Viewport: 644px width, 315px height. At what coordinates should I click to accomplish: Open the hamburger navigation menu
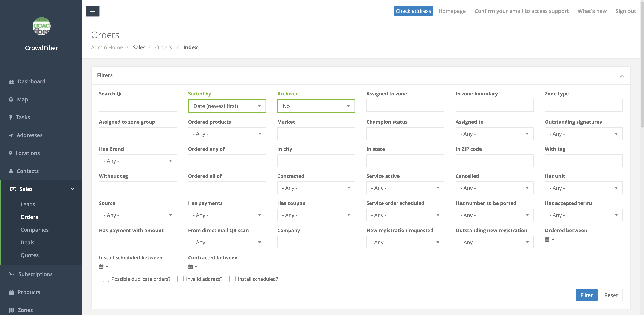pos(92,11)
